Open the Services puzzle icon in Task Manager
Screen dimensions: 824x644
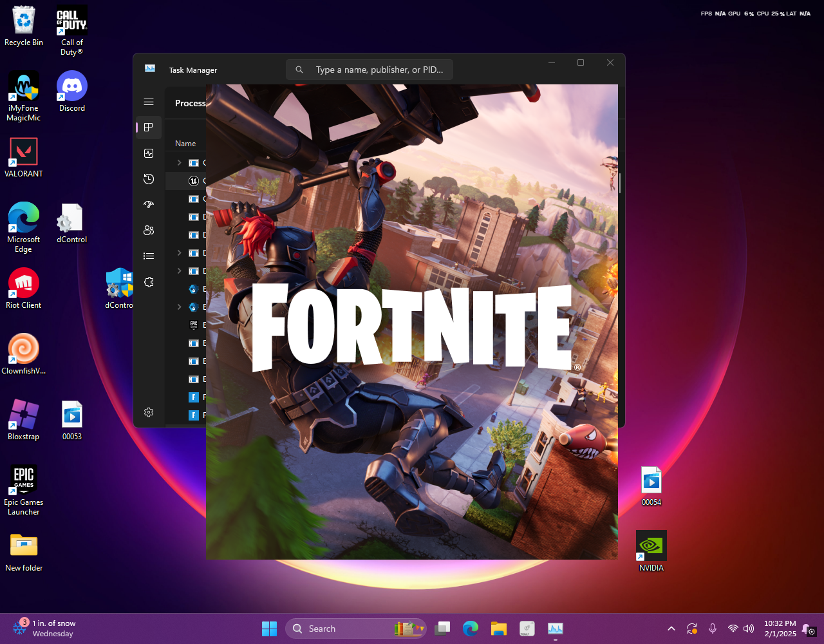pyautogui.click(x=149, y=282)
